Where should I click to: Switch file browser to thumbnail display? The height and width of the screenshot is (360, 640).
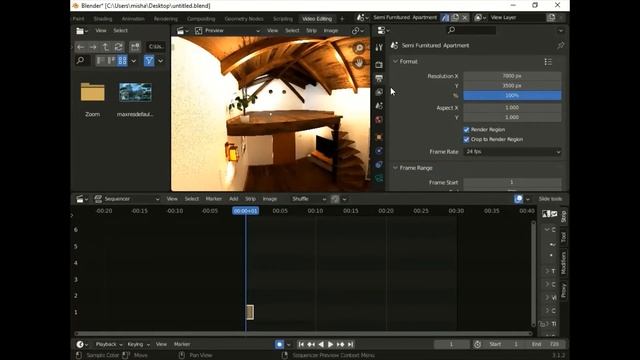[x=122, y=61]
